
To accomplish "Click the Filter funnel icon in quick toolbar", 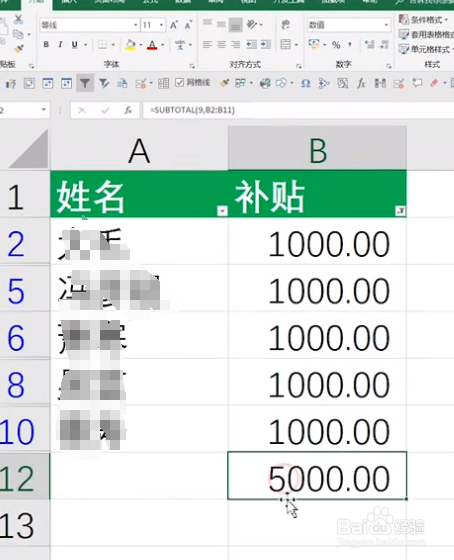I will click(85, 84).
